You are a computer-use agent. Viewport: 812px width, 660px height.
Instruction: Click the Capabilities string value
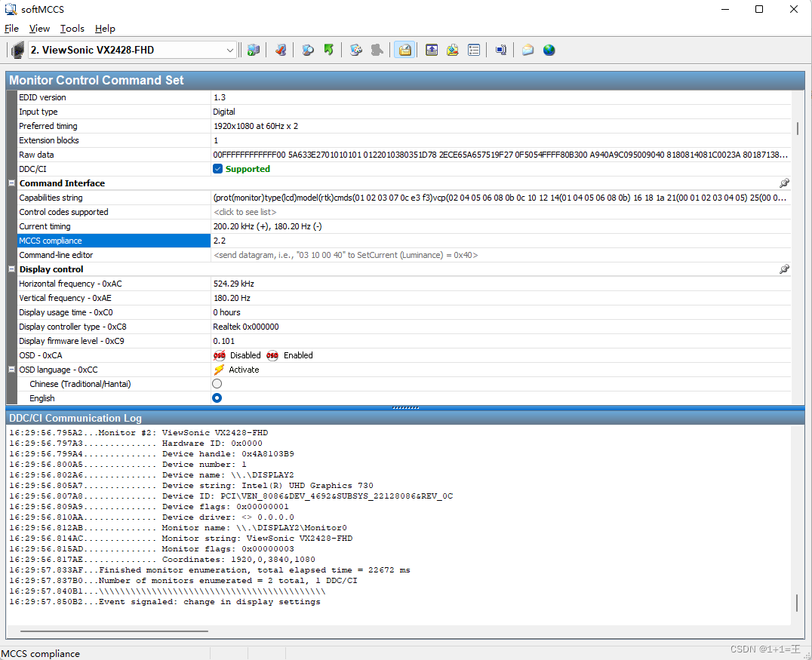500,198
